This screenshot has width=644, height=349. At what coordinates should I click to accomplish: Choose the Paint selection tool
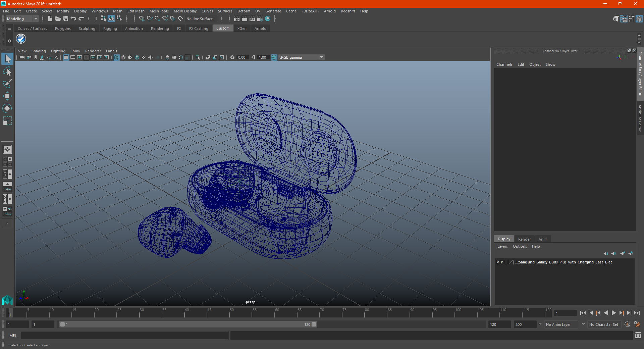point(7,84)
